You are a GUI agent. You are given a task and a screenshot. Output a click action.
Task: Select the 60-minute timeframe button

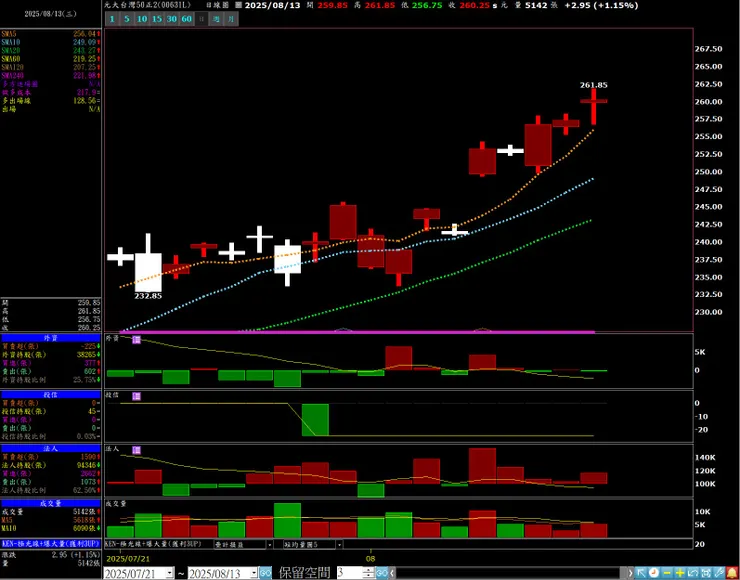[x=186, y=19]
